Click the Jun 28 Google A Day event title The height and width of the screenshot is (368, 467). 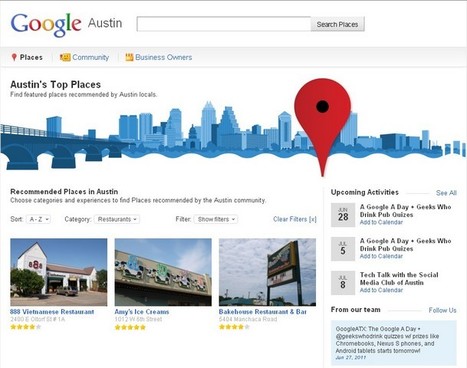click(x=405, y=211)
